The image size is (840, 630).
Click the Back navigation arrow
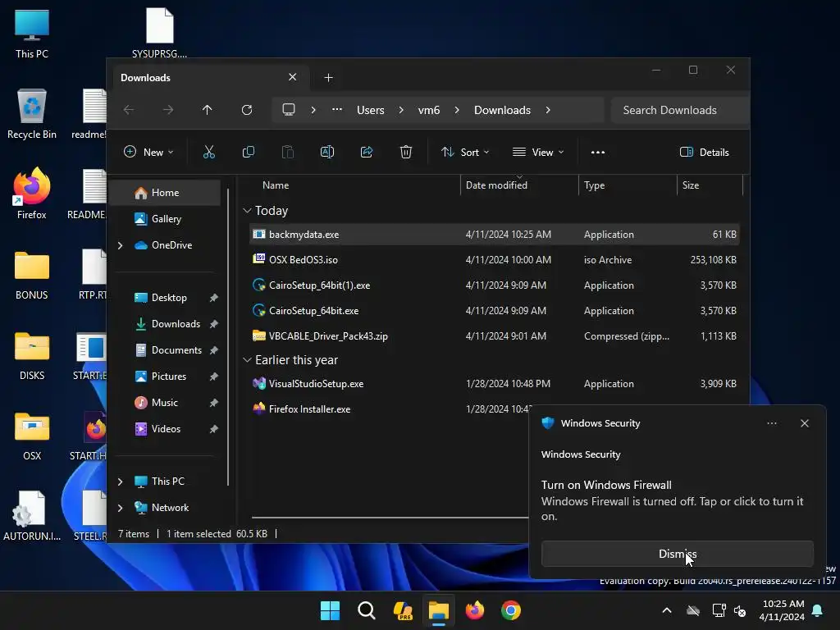tap(129, 110)
